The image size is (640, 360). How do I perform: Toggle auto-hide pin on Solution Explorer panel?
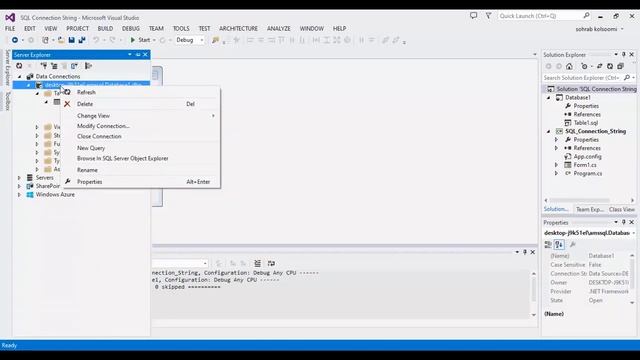(x=624, y=54)
